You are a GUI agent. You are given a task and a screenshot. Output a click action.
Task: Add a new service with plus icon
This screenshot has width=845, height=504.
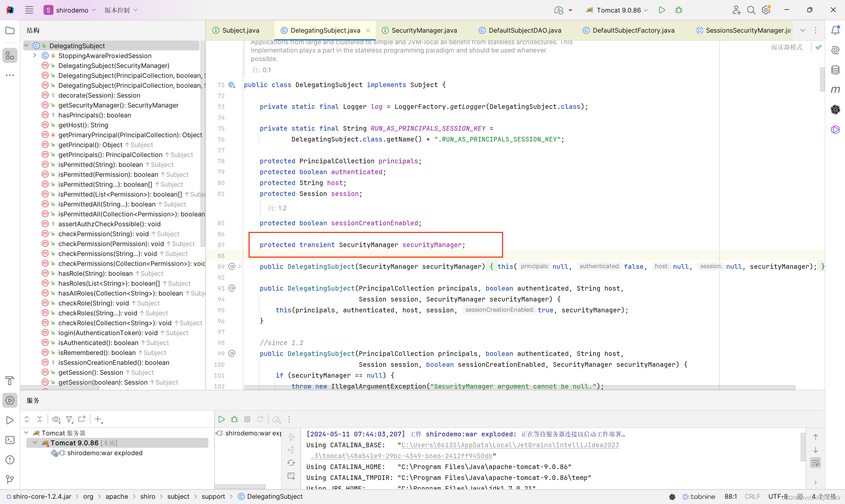pyautogui.click(x=98, y=419)
